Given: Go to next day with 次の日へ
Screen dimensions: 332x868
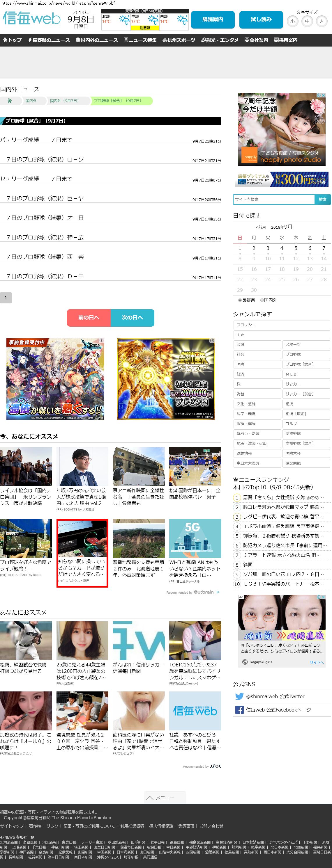Looking at the screenshot, I should (x=132, y=317).
